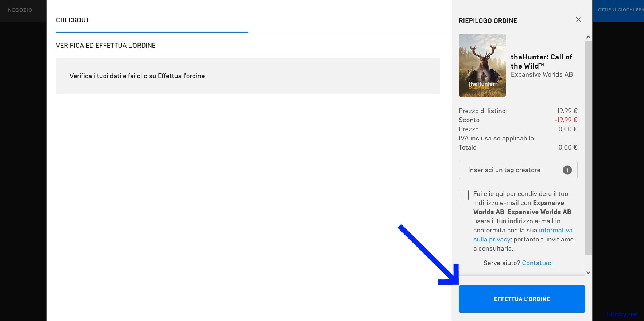This screenshot has height=321, width=644.
Task: Click the 'Verifica ed effettua l'ordine' heading
Action: pos(106,46)
